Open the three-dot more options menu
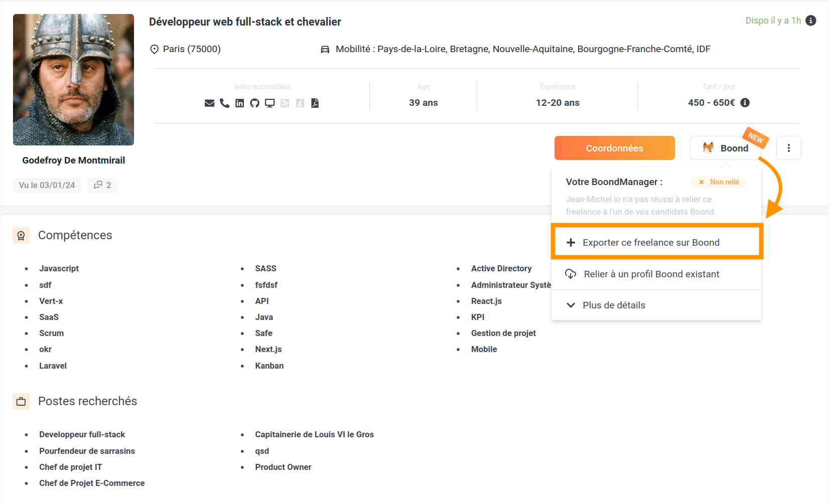Image resolution: width=829 pixels, height=504 pixels. click(x=788, y=148)
